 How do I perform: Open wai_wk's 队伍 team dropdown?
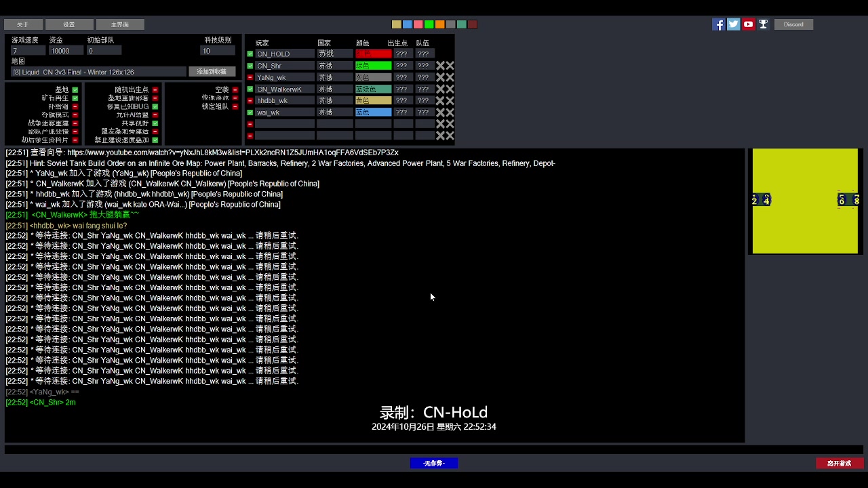pyautogui.click(x=425, y=113)
